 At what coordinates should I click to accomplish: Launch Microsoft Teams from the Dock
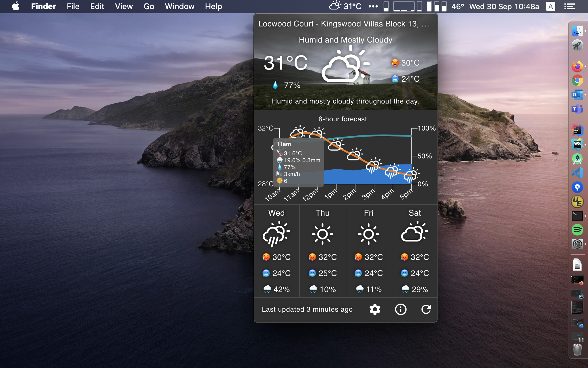pyautogui.click(x=577, y=109)
